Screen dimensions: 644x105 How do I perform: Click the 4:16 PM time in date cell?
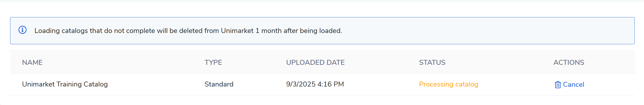coord(331,84)
